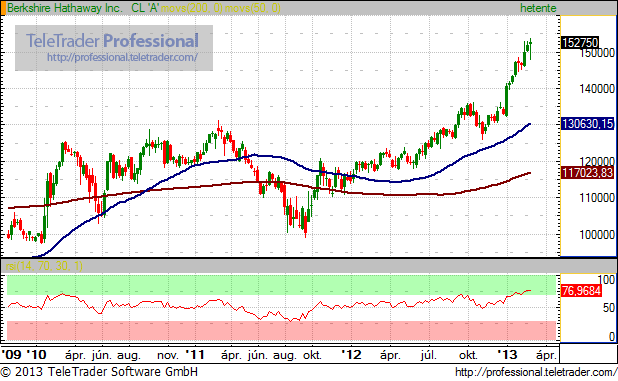
Task: Click the 100000 price axis label
Action: coord(597,235)
